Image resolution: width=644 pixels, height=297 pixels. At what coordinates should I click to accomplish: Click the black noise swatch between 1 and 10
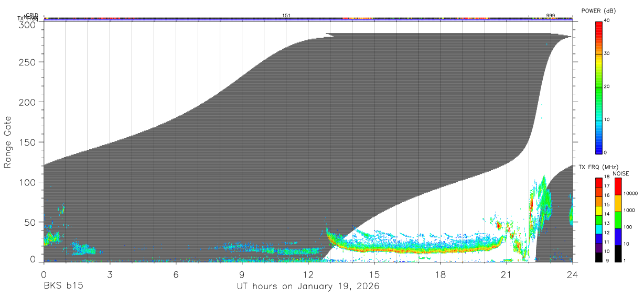pos(617,254)
